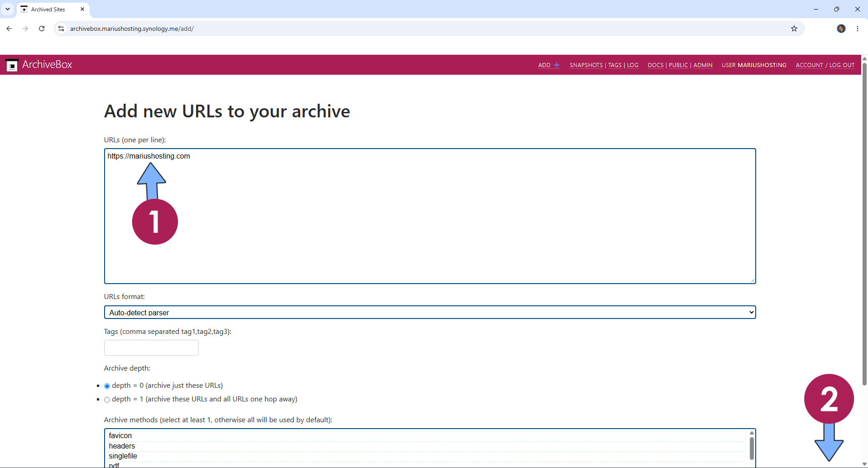Open site information icon in the address bar

click(x=61, y=29)
